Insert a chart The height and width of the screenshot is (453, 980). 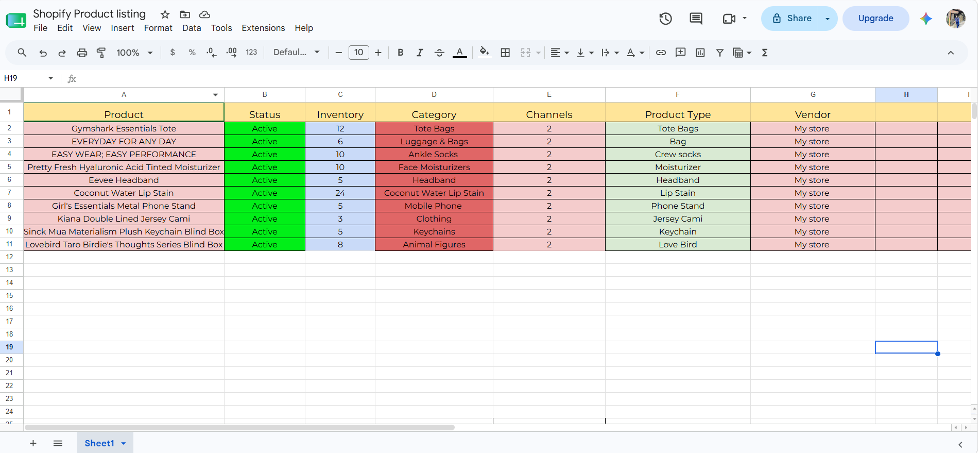(700, 53)
